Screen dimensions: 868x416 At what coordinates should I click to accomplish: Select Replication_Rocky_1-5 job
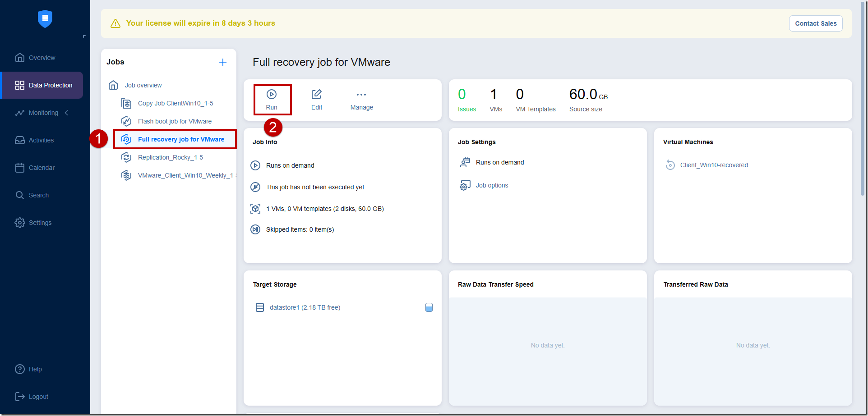[171, 157]
